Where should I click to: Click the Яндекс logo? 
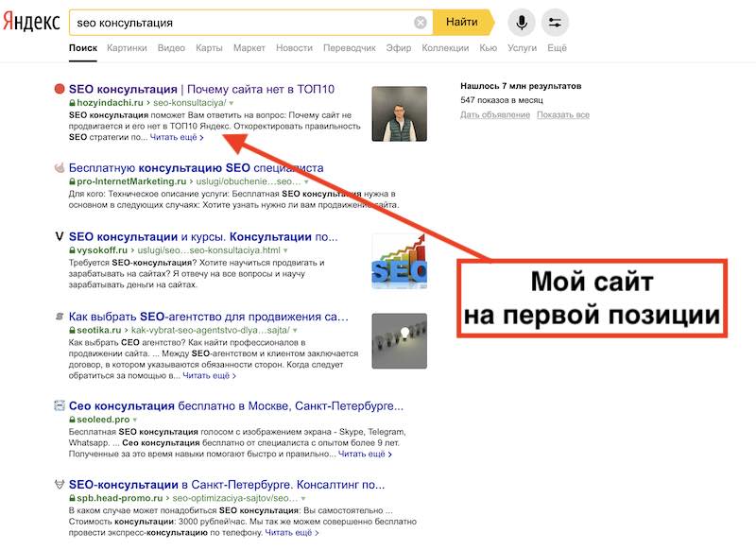pos(31,22)
